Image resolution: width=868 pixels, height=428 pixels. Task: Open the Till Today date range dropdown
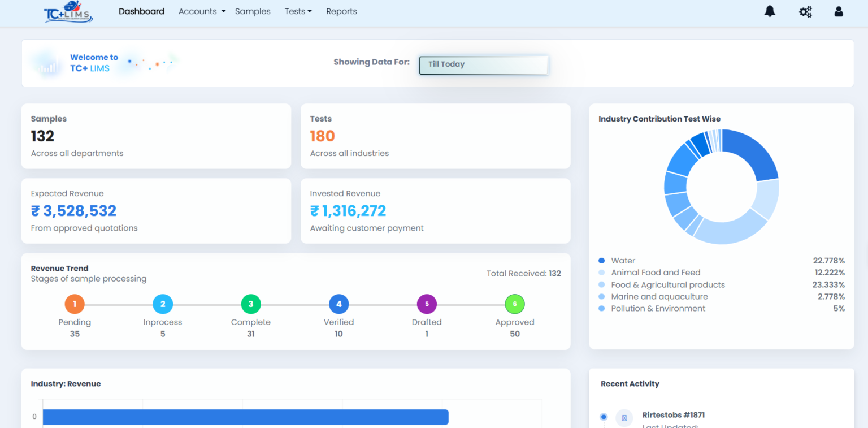tap(484, 64)
